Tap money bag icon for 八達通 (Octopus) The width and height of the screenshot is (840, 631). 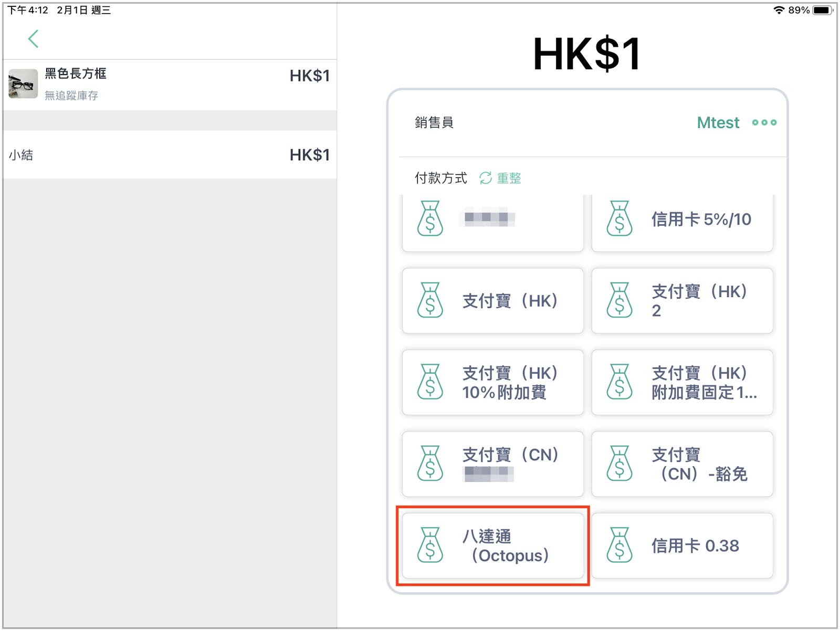click(x=430, y=545)
